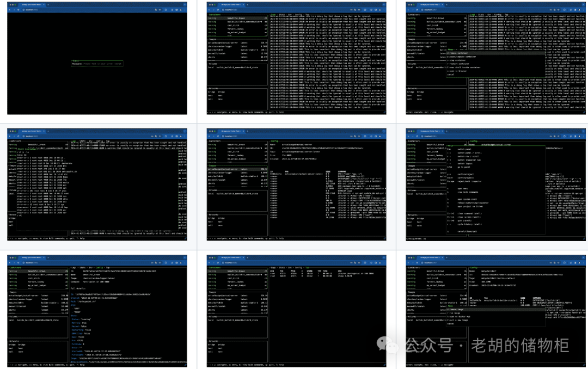The height and width of the screenshot is (369, 588).
Task: Click back arrow in image-config screenshot browser
Action: click(210, 136)
